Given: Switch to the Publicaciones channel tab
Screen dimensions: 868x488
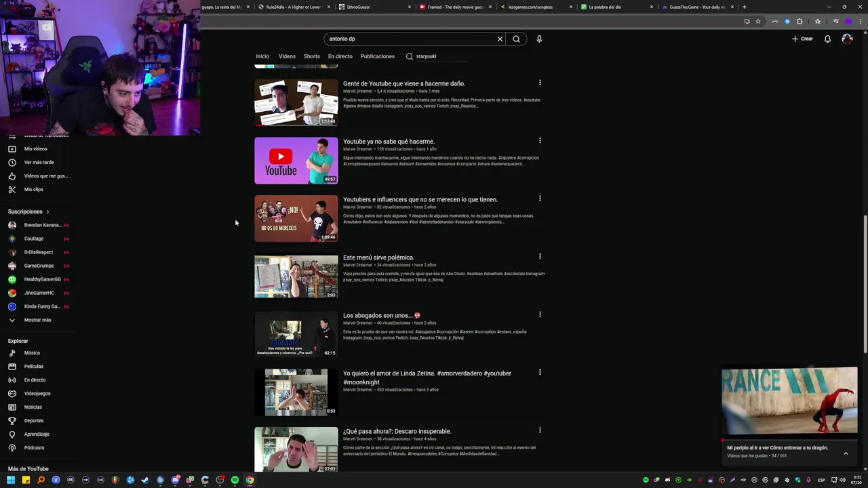Looking at the screenshot, I should (x=377, y=56).
